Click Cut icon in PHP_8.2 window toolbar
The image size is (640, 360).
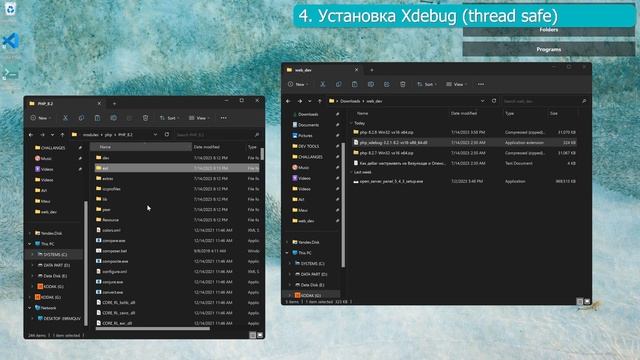coord(65,118)
